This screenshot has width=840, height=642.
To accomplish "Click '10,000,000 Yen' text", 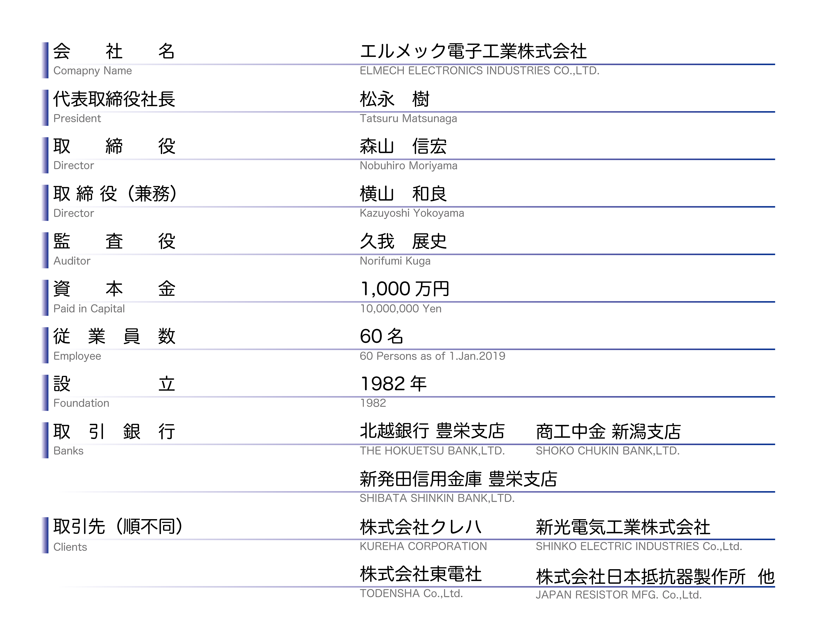I will [401, 309].
